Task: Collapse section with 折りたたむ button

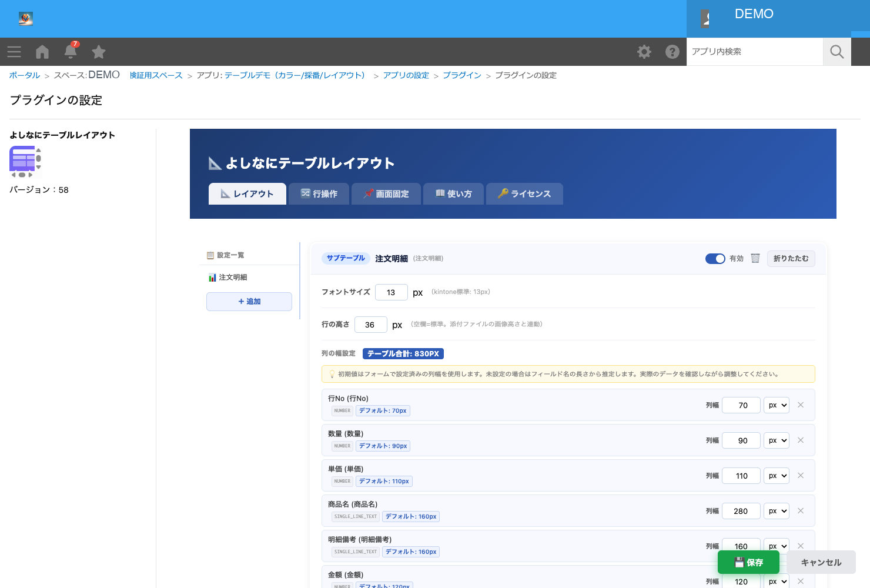Action: click(791, 259)
